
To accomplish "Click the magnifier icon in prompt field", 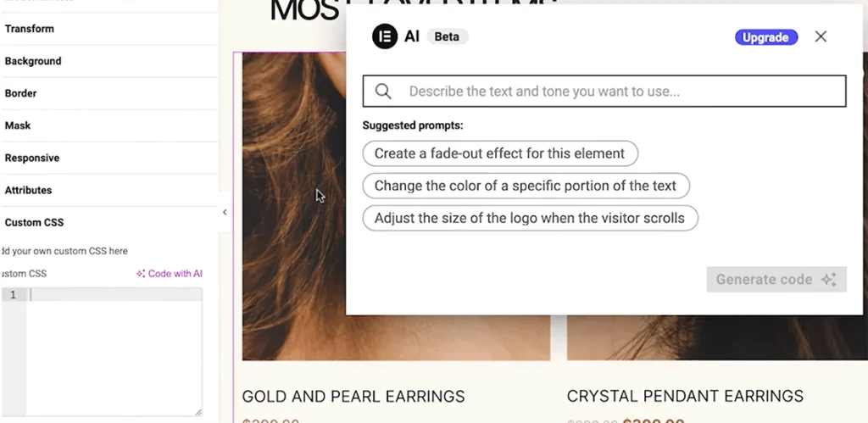I will point(383,92).
